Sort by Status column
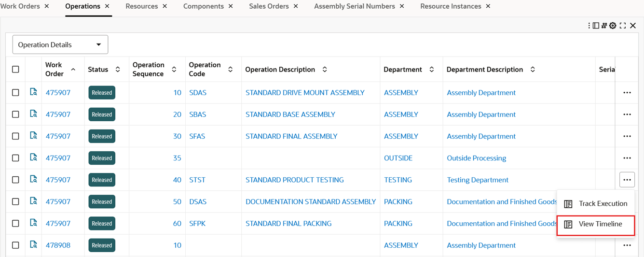This screenshot has width=644, height=257. point(118,70)
